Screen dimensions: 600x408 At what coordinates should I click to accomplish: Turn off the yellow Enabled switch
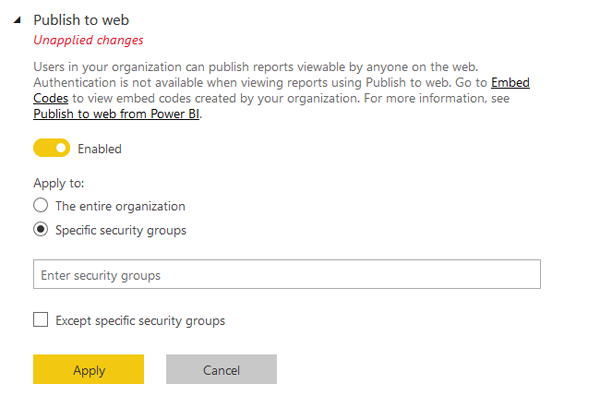52,148
